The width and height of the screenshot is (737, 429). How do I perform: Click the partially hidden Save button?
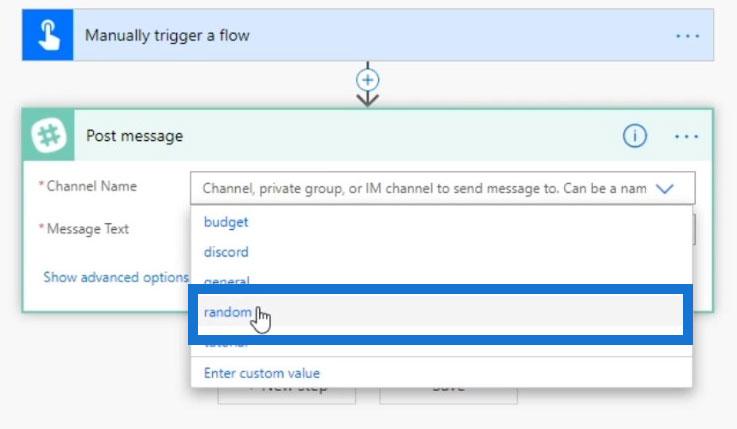(x=448, y=396)
